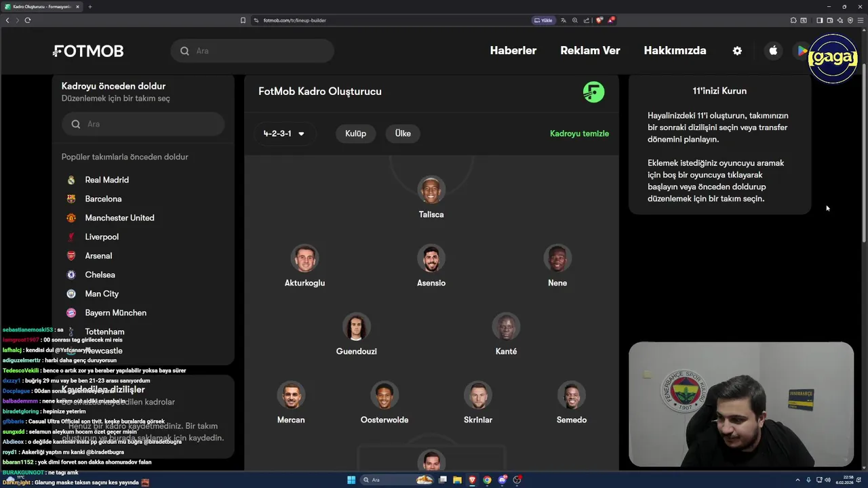The image size is (868, 488).
Task: Open File Explorer from taskbar
Action: [457, 480]
